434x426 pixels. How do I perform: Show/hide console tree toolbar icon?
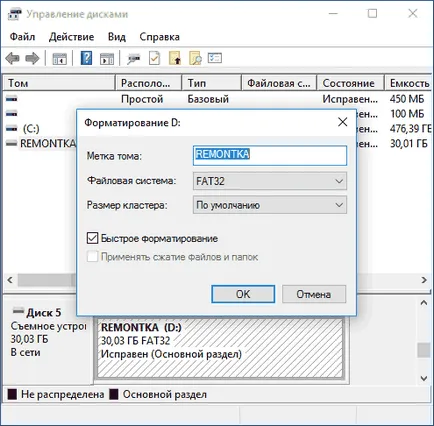click(x=60, y=59)
